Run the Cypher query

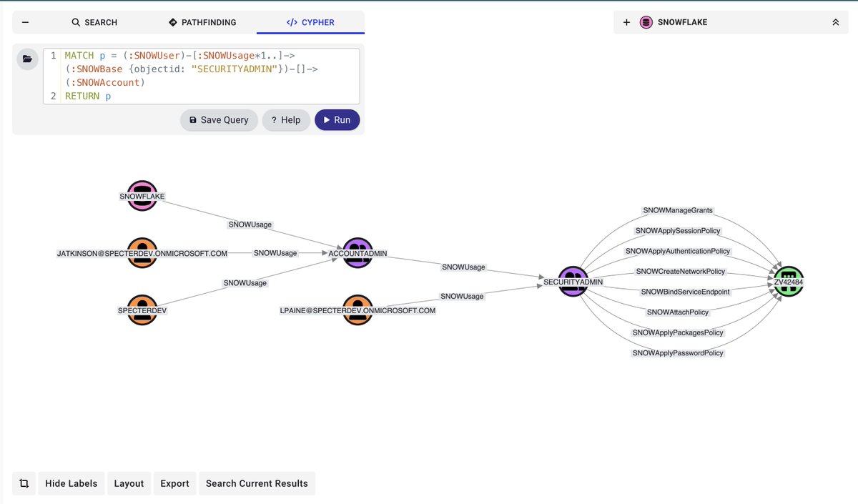(337, 119)
